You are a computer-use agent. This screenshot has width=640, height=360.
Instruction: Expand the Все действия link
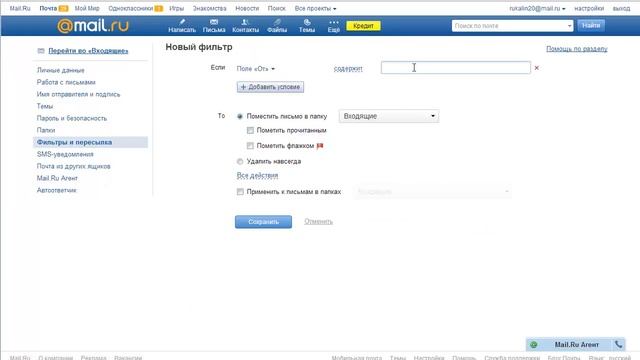(x=257, y=176)
